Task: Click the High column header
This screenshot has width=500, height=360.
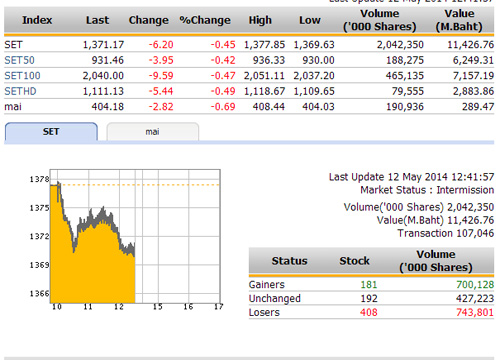Action: point(260,20)
